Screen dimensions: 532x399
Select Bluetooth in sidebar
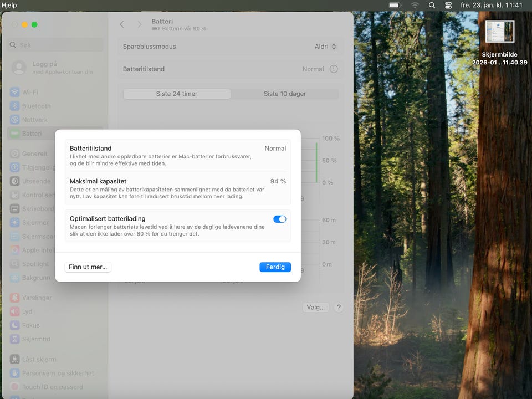pos(55,106)
